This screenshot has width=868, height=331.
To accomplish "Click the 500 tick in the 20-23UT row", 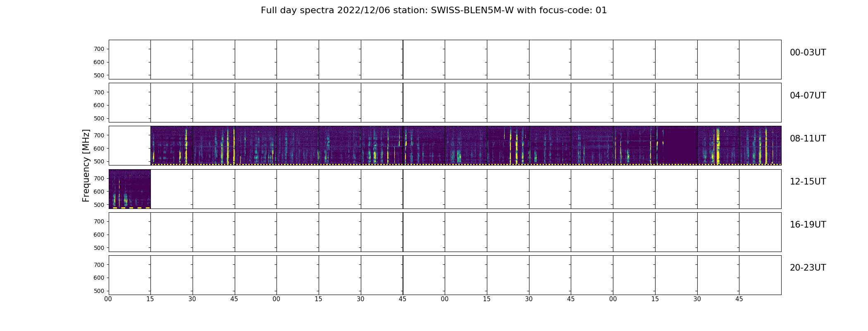I will (x=99, y=291).
